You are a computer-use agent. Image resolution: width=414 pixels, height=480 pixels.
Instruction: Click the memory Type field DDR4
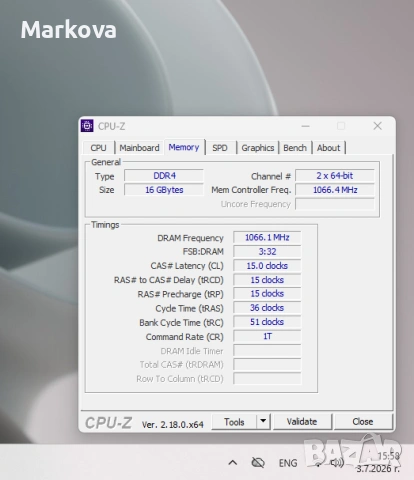tap(164, 176)
